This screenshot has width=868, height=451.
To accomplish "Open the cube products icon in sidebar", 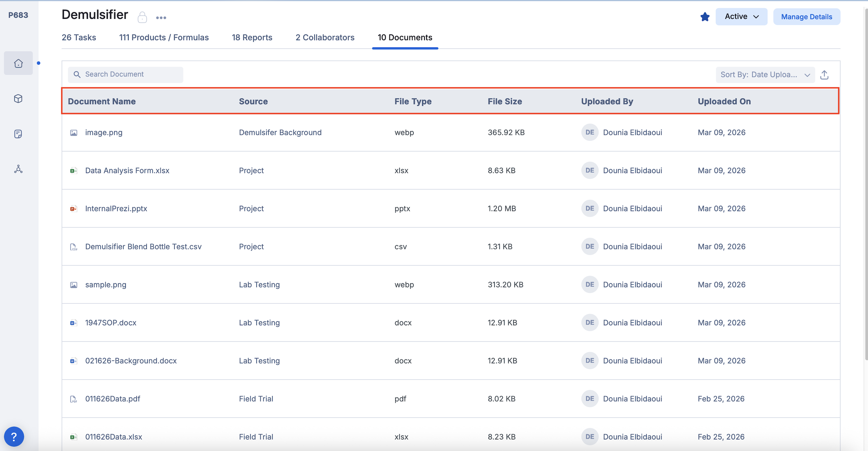I will coord(18,98).
